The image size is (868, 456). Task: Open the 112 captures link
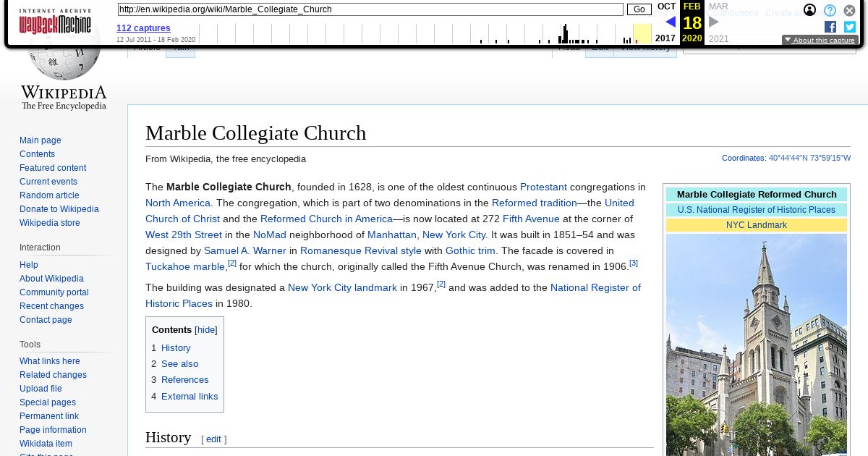[143, 28]
